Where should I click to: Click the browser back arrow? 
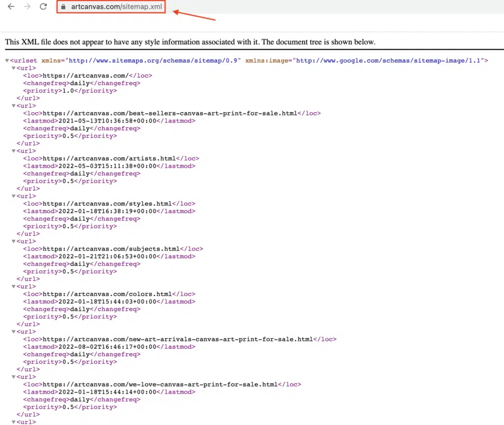coord(11,6)
